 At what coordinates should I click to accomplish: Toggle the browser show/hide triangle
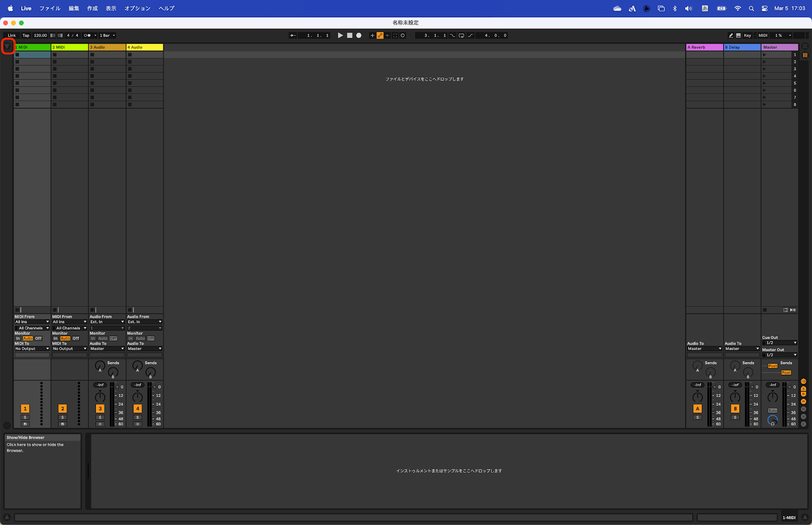(x=7, y=47)
